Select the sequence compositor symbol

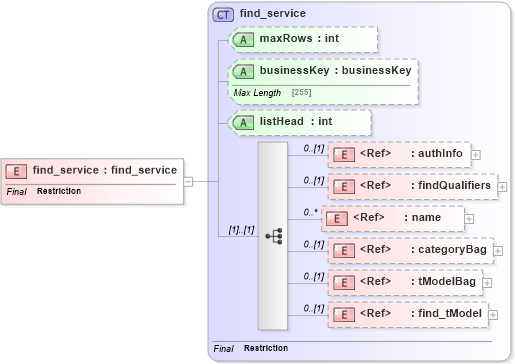(273, 236)
